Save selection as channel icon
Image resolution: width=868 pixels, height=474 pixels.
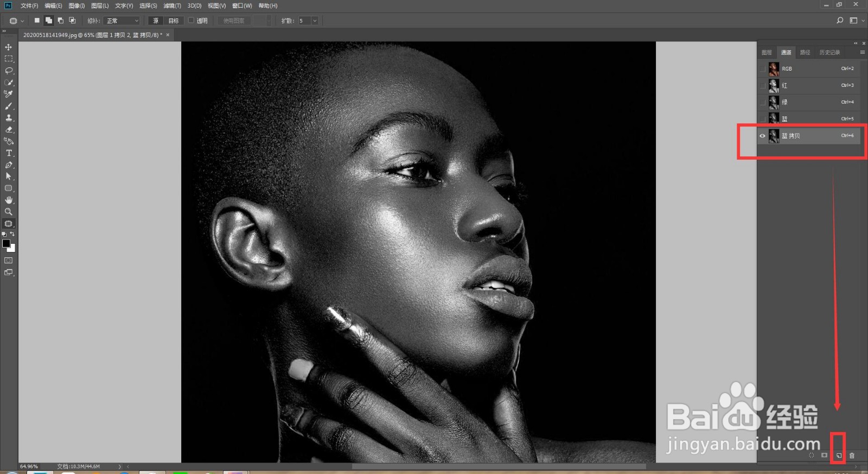click(x=825, y=456)
